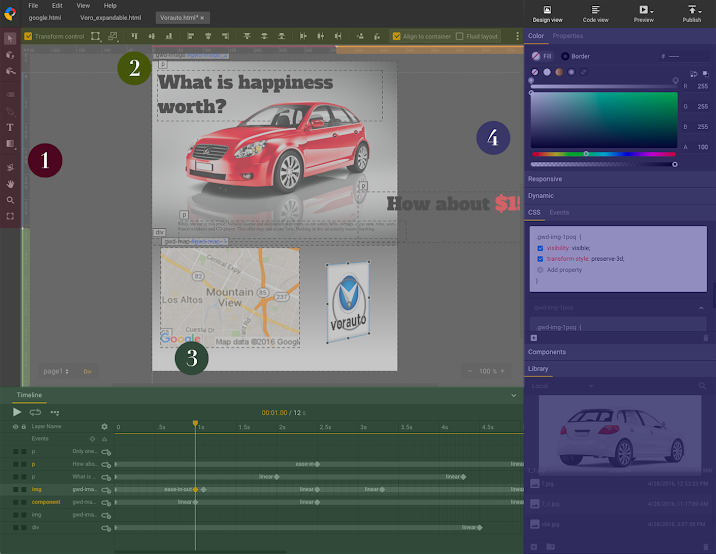
Task: Select the Border color option
Action: (x=576, y=56)
